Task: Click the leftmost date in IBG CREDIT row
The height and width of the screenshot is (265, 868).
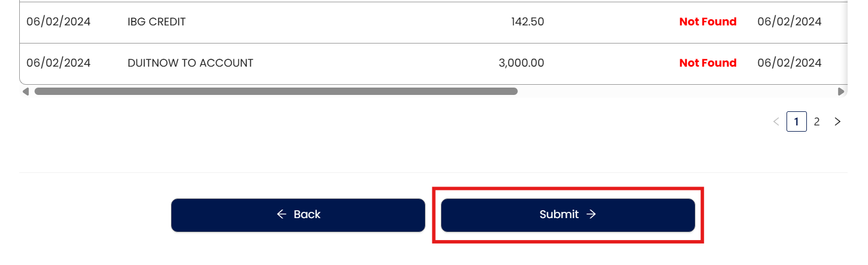Action: [58, 22]
